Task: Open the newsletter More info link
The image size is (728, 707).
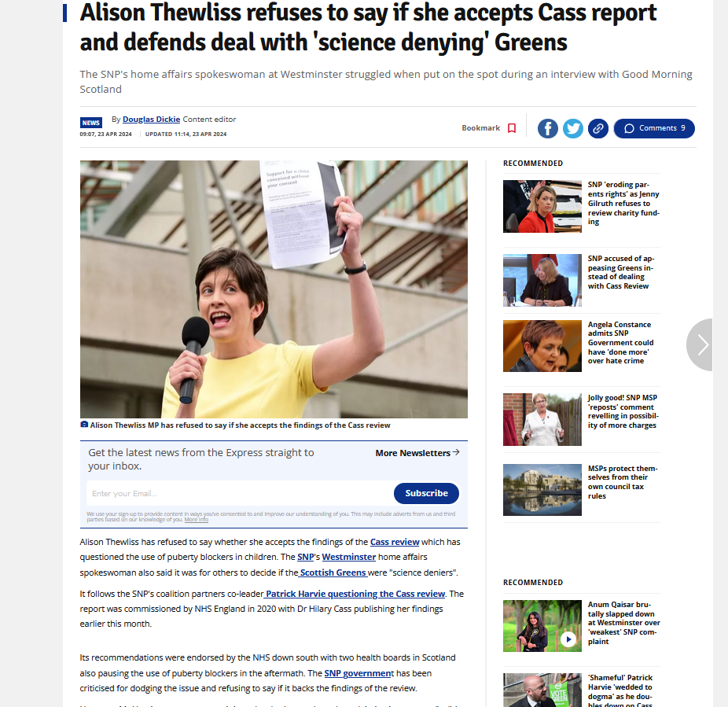Action: tap(197, 520)
